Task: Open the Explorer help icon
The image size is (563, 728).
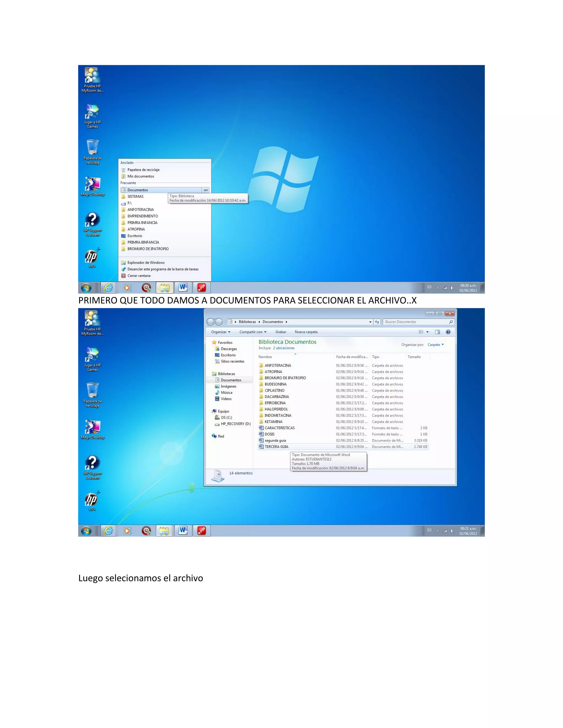Action: click(448, 332)
